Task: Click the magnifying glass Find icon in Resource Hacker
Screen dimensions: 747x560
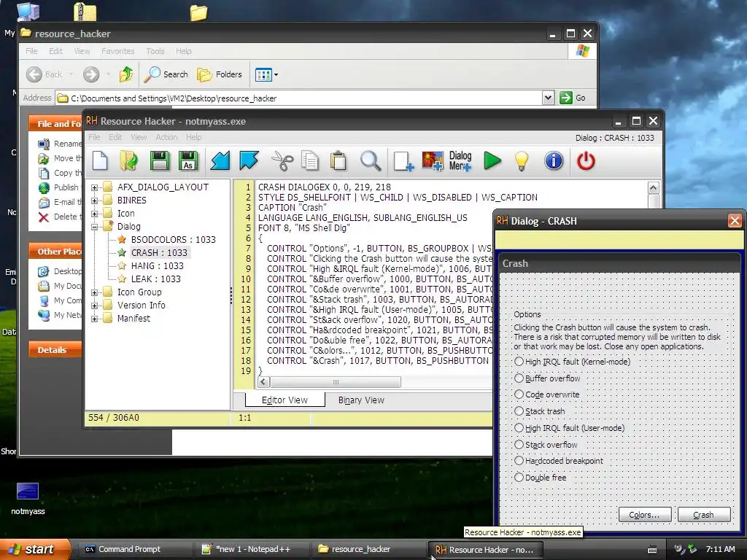Action: click(370, 160)
